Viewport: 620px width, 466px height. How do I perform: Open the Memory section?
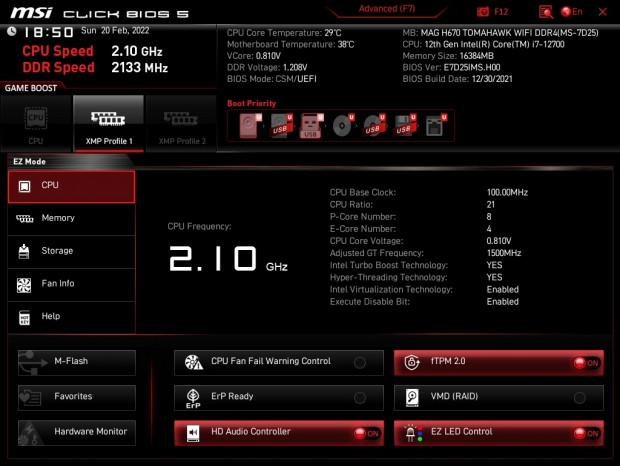[71, 218]
